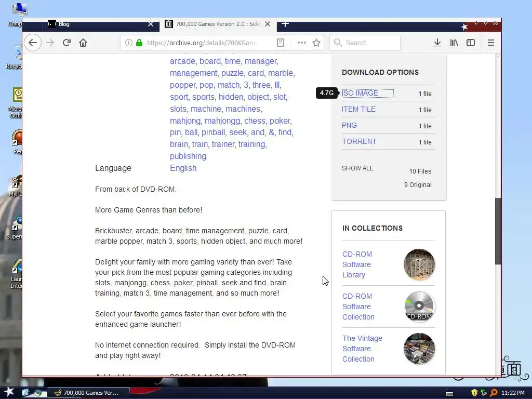
Task: Click the 'mahjongg' topic tag
Action: [x=222, y=121]
